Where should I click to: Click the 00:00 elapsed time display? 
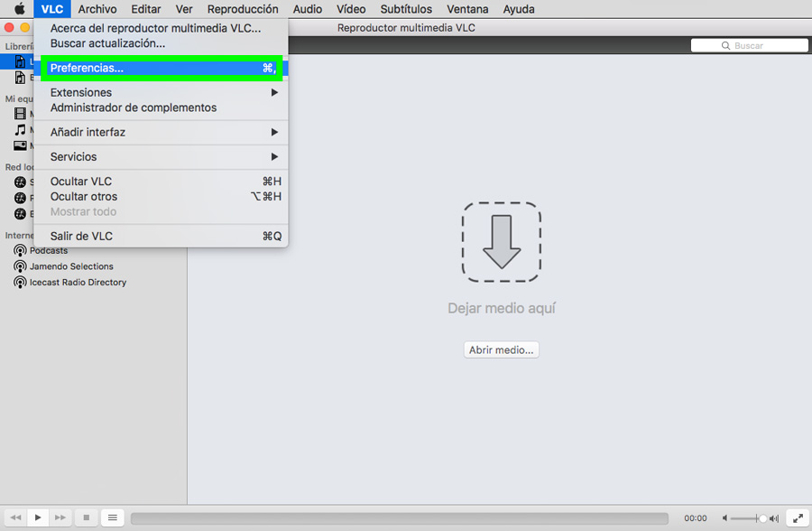pyautogui.click(x=695, y=518)
